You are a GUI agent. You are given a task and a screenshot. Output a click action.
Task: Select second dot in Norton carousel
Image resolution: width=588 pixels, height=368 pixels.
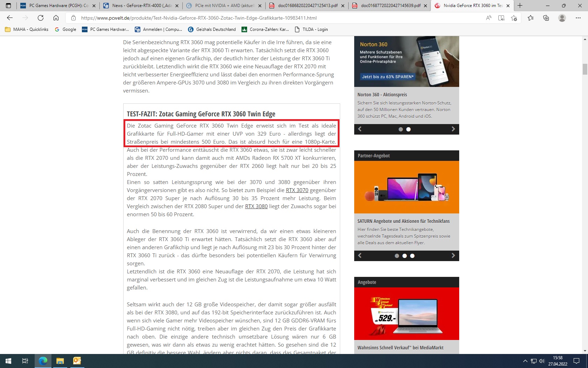(408, 129)
